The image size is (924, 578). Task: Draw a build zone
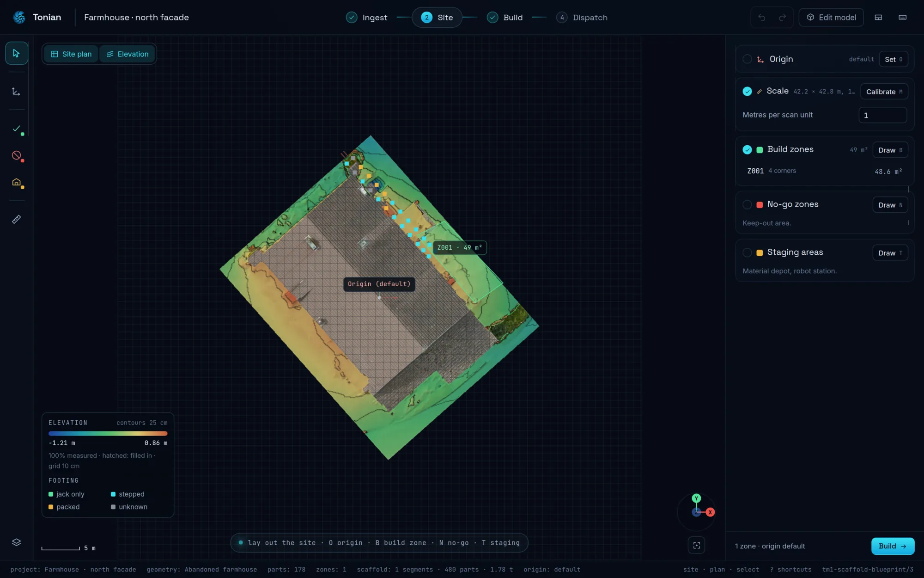[x=890, y=150]
